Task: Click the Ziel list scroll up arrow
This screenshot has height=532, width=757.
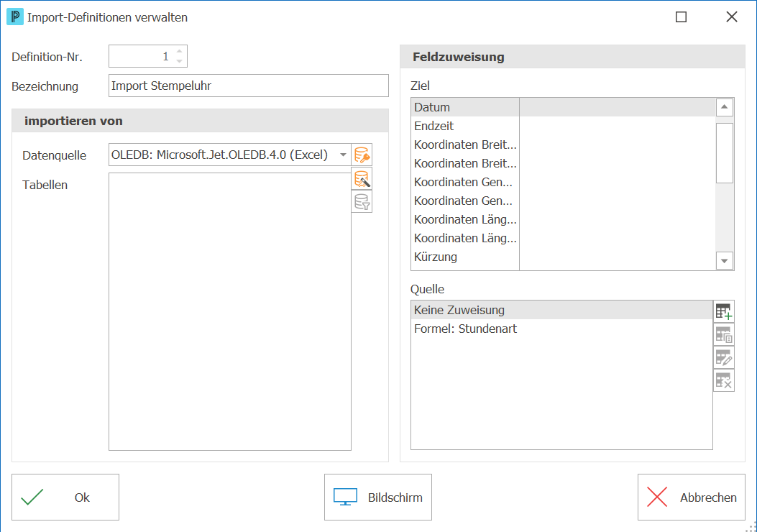Action: click(724, 107)
